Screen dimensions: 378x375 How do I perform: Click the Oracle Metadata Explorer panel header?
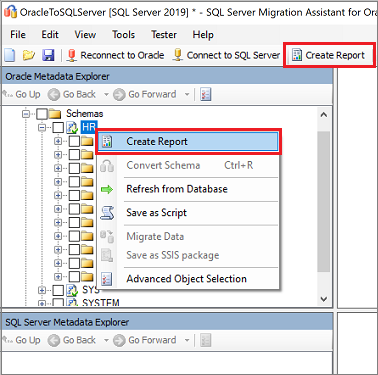point(167,76)
